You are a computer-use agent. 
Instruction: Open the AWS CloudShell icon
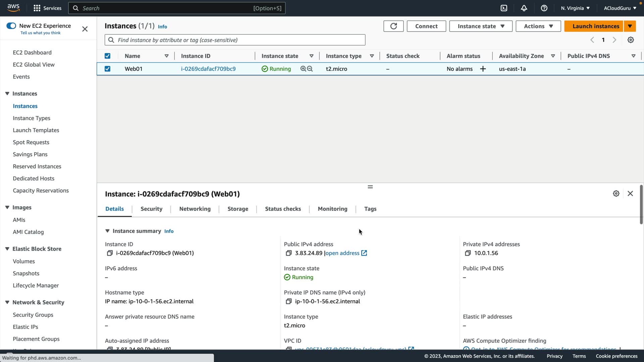[504, 8]
